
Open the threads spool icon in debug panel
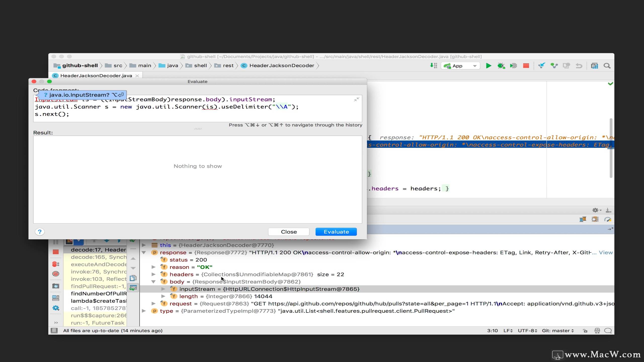click(x=583, y=219)
